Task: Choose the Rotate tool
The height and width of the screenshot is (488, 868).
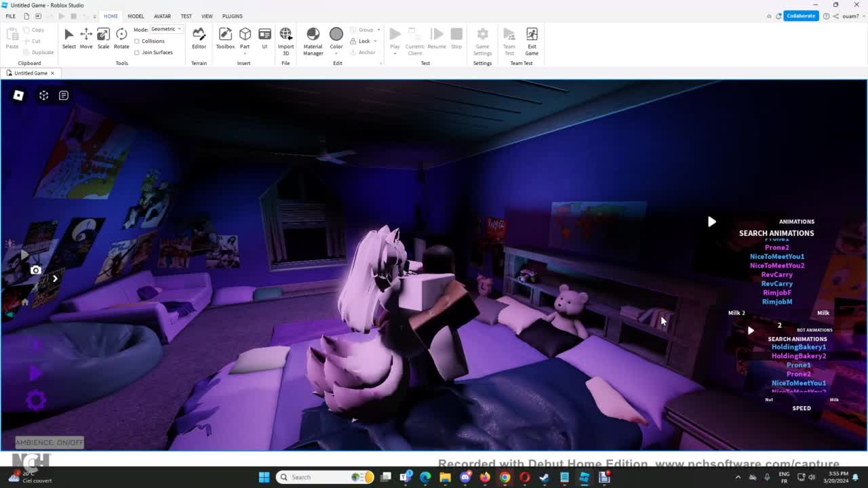Action: [121, 38]
